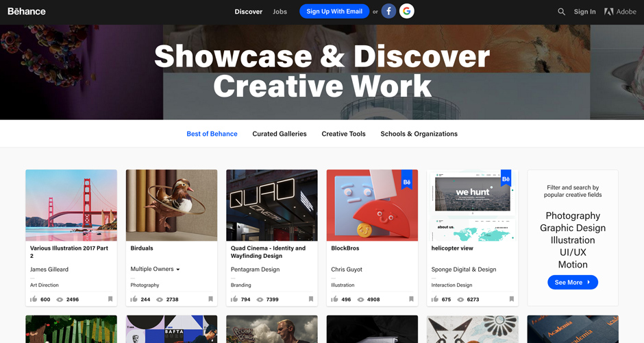Click the Adobe logo link

click(x=620, y=12)
